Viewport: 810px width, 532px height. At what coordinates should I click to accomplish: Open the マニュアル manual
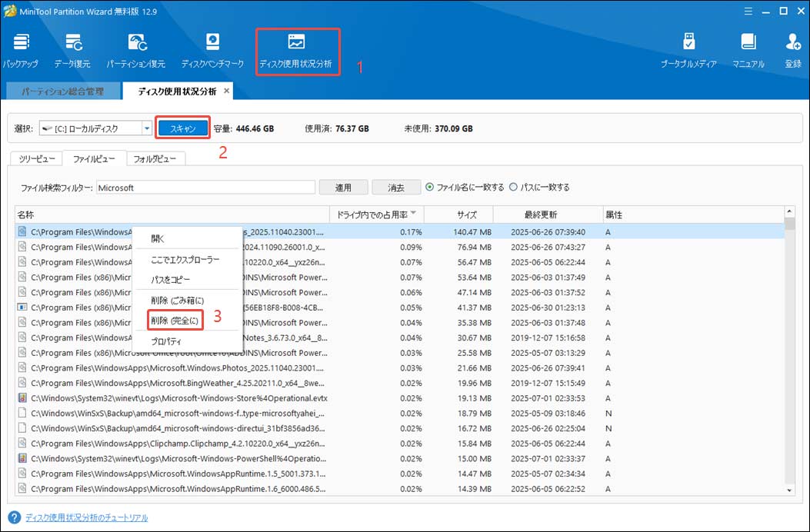pos(748,52)
